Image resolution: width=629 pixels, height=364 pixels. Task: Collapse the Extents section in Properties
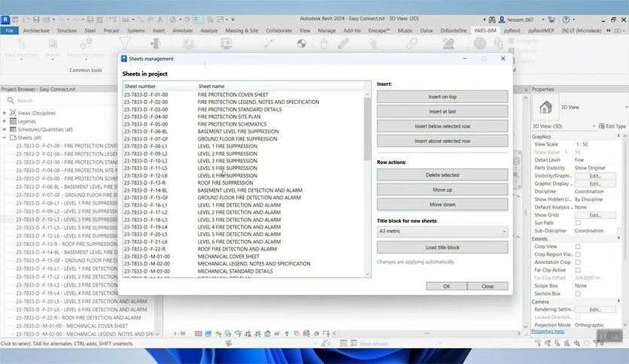pos(618,238)
